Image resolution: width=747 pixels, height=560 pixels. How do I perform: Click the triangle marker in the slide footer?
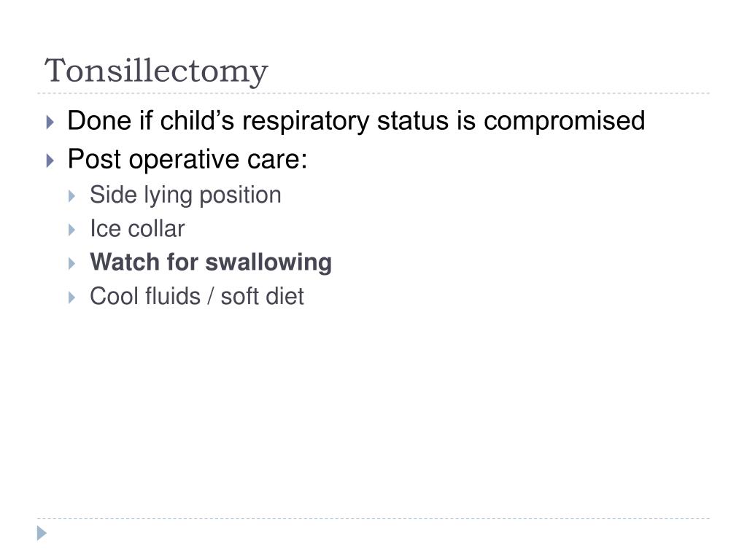point(42,533)
